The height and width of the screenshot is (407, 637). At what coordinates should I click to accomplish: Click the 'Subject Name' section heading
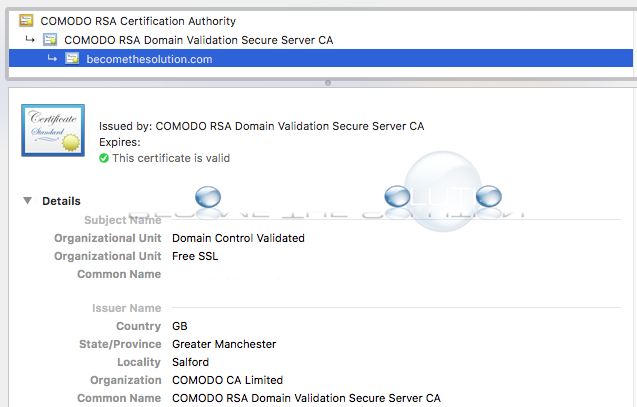(x=123, y=220)
